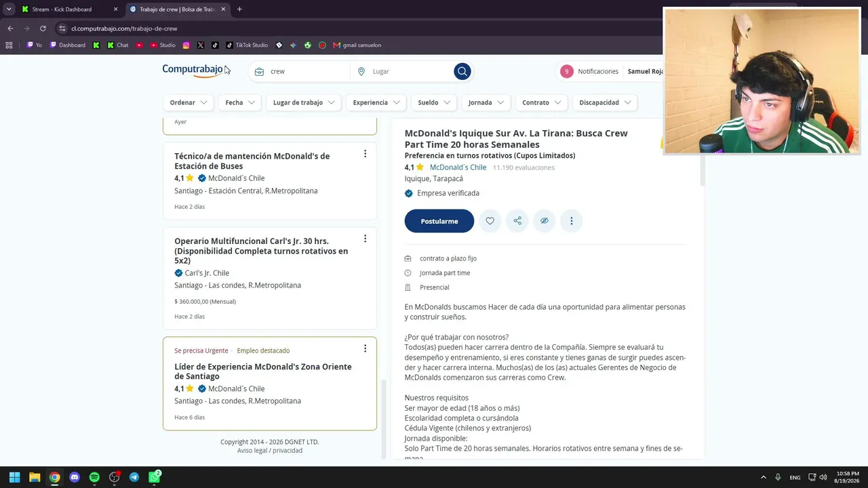Click the 11.190 evaluaciones text
Screen dimensions: 868x488
click(x=524, y=167)
